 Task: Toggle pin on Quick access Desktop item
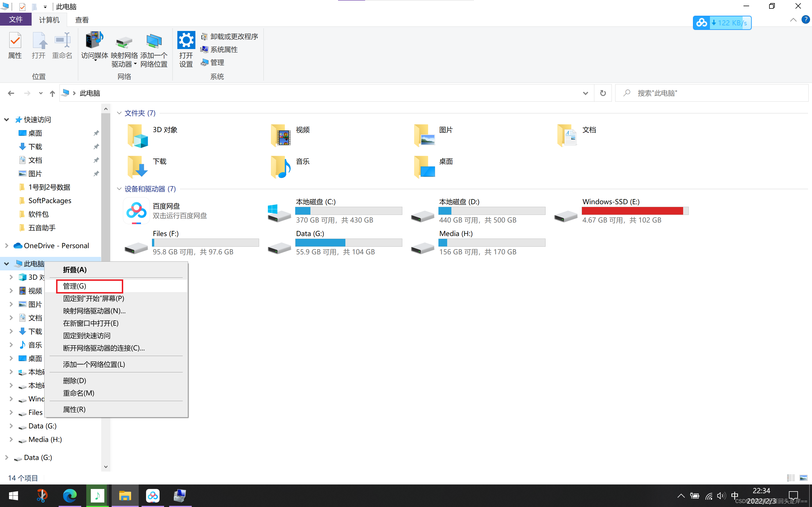(x=96, y=133)
